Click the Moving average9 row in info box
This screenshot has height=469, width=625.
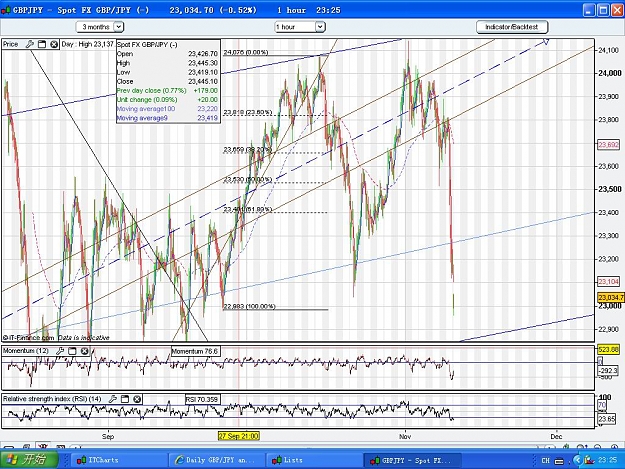click(x=167, y=118)
